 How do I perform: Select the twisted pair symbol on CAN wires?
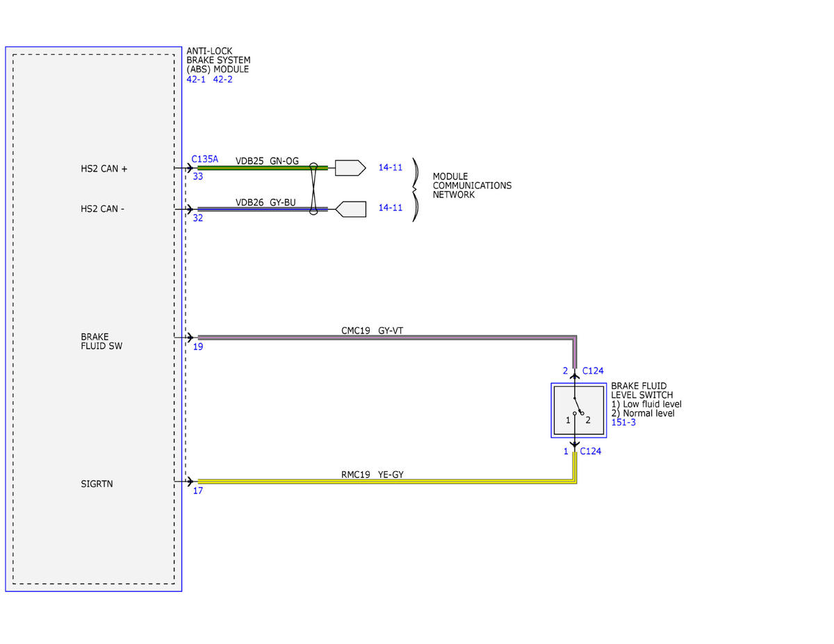pos(314,188)
